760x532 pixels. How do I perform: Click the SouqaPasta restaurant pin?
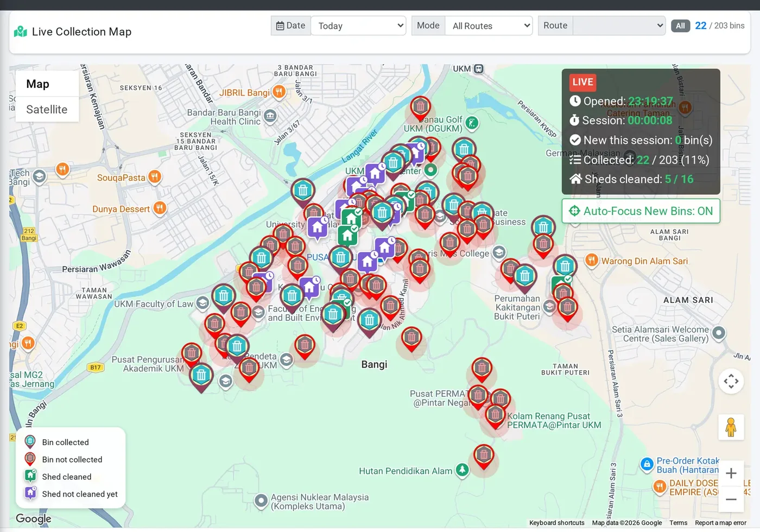point(155,177)
